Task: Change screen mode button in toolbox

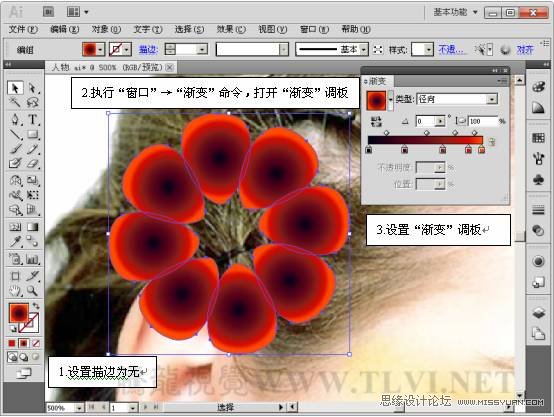Action: point(24,373)
